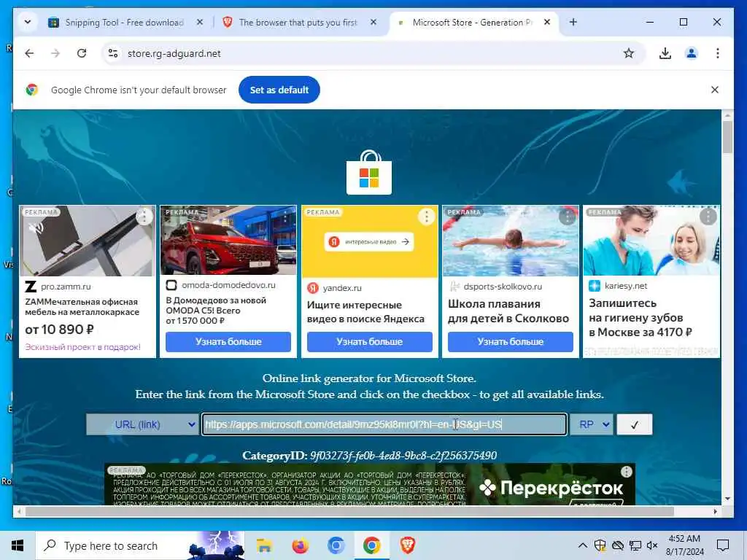Click the checkmark submit button

[x=634, y=424]
